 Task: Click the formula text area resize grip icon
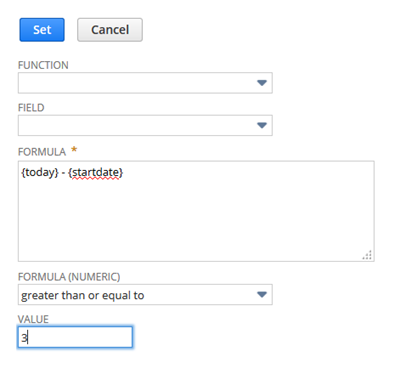[x=367, y=255]
